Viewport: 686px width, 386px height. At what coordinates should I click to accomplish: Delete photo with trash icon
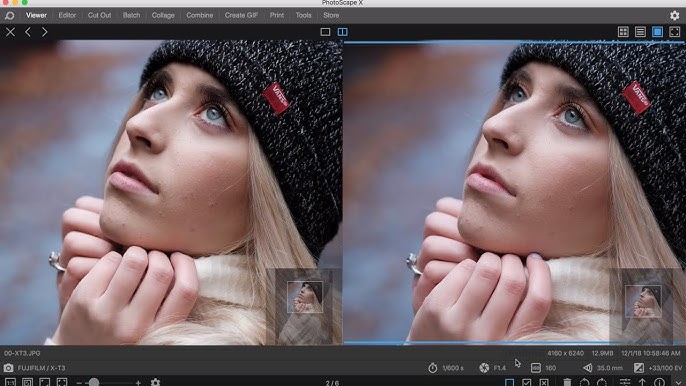pos(567,382)
